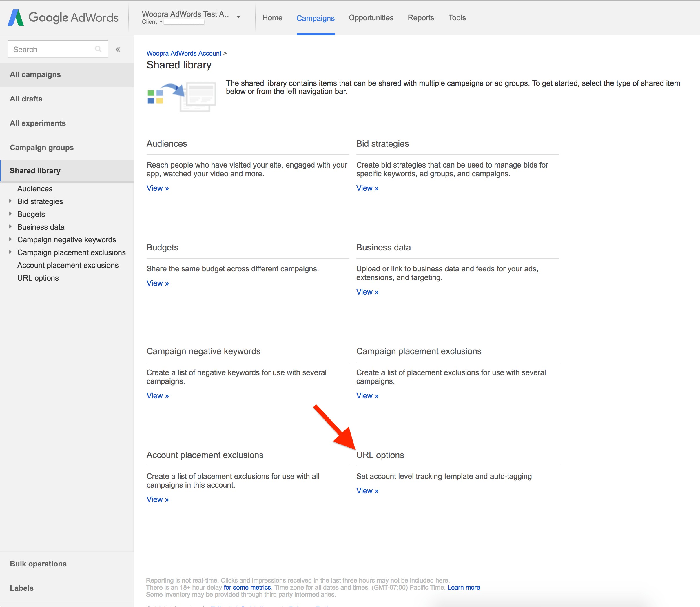
Task: Open the Bulk operations section
Action: [38, 563]
